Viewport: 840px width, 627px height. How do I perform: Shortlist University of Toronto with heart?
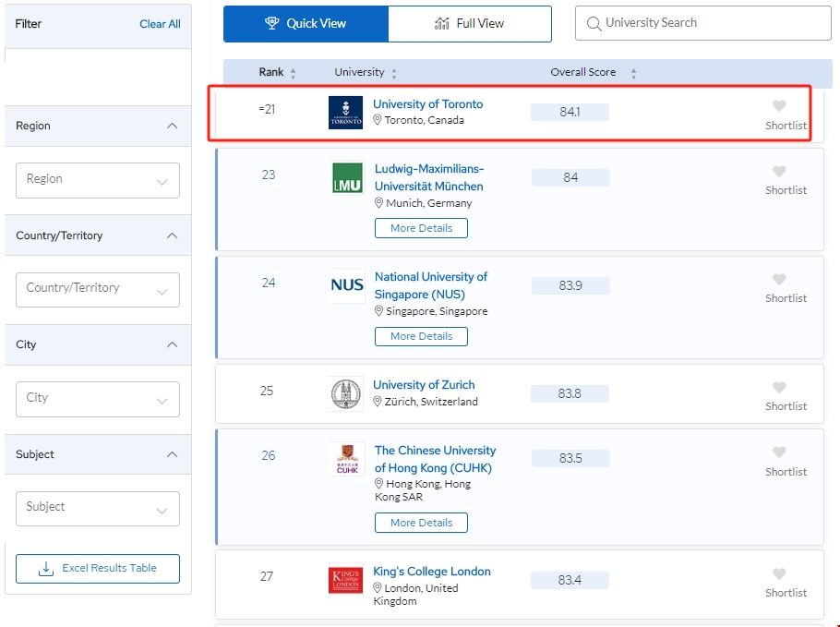779,107
